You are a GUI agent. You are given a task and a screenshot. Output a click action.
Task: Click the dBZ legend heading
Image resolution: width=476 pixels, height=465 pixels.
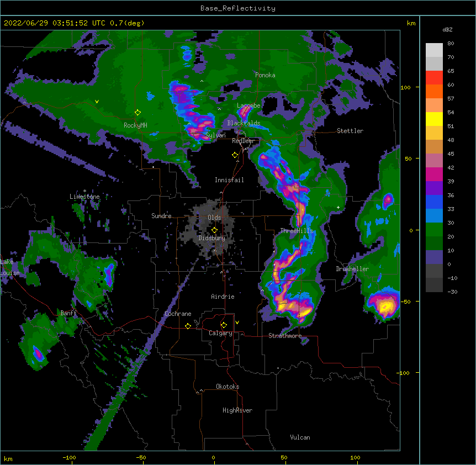447,29
